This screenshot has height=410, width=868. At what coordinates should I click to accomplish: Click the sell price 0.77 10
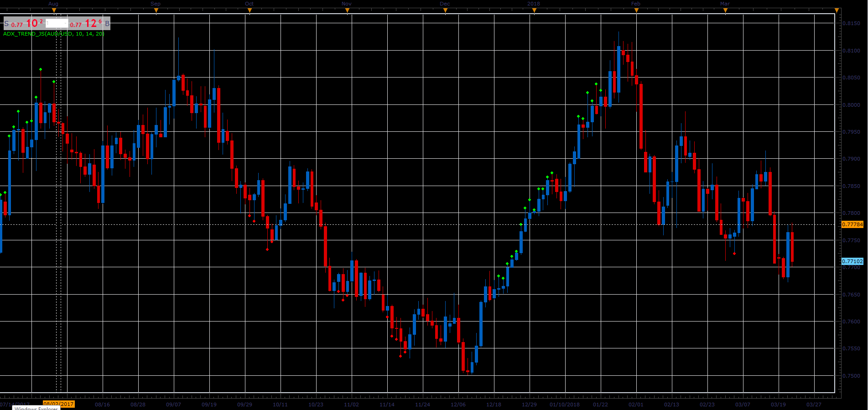pyautogui.click(x=27, y=23)
